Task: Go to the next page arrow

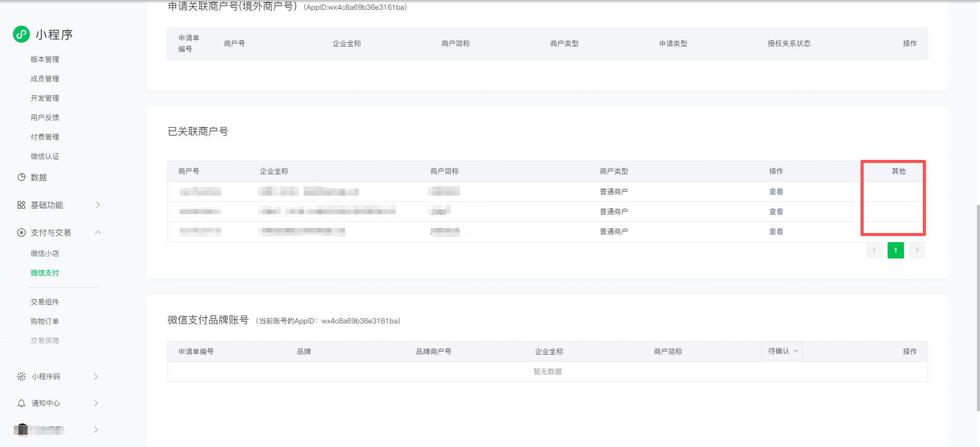Action: tap(917, 250)
